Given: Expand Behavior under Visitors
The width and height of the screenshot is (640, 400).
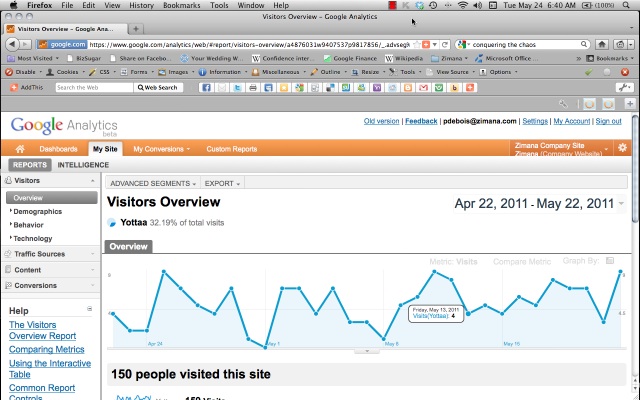Looking at the screenshot, I should coord(27,225).
